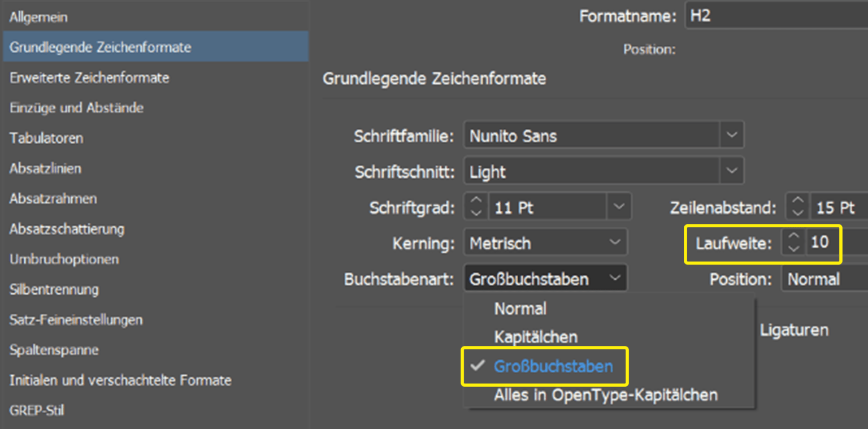Click the Ligaturen option label

pos(794,330)
